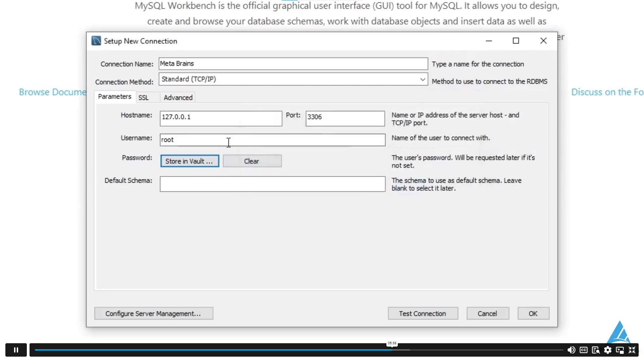This screenshot has width=644, height=362.
Task: Click the Connection Name field
Action: coord(293,64)
